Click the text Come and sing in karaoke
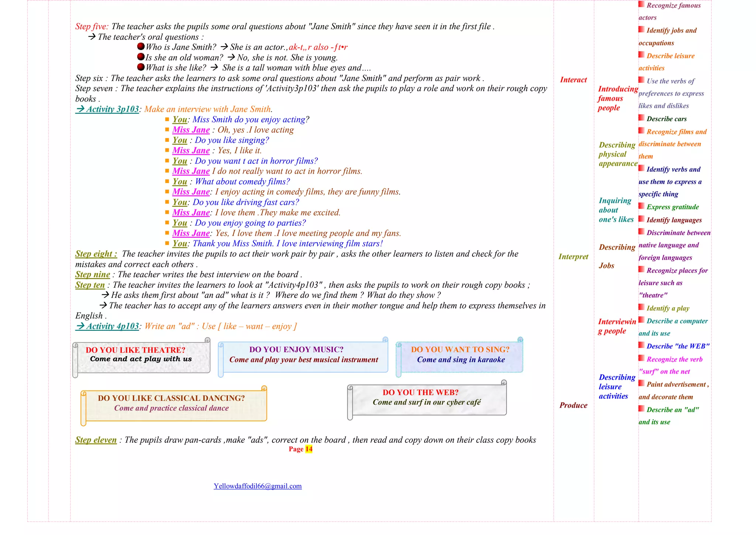The width and height of the screenshot is (756, 535). click(x=461, y=360)
